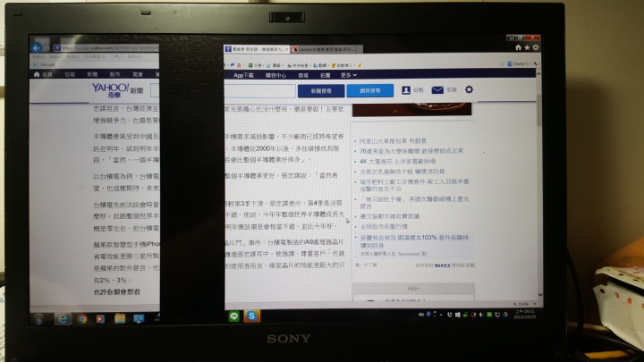Screen dimensions: 644x362
Task: Click the 網頁搜尋 button
Action: click(x=370, y=90)
